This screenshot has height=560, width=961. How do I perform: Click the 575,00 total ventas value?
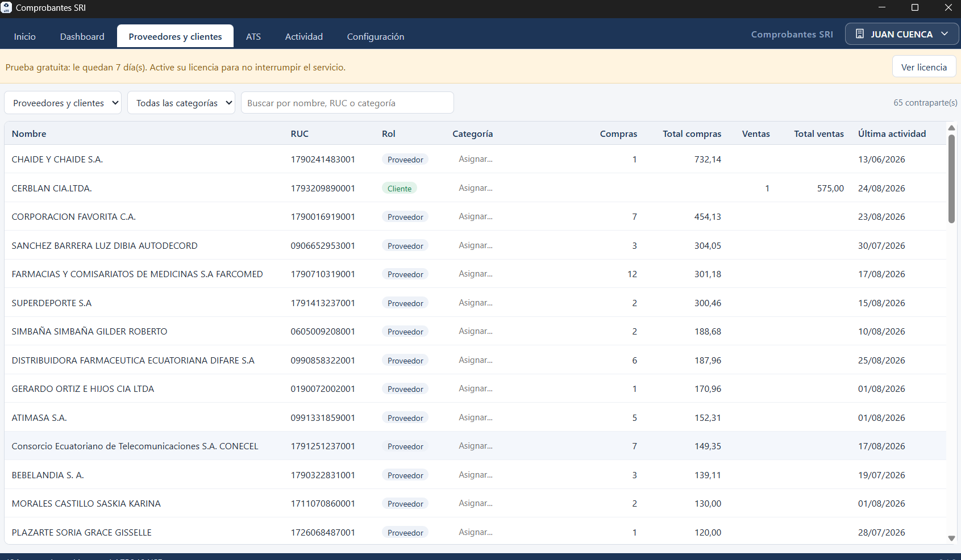tap(830, 188)
